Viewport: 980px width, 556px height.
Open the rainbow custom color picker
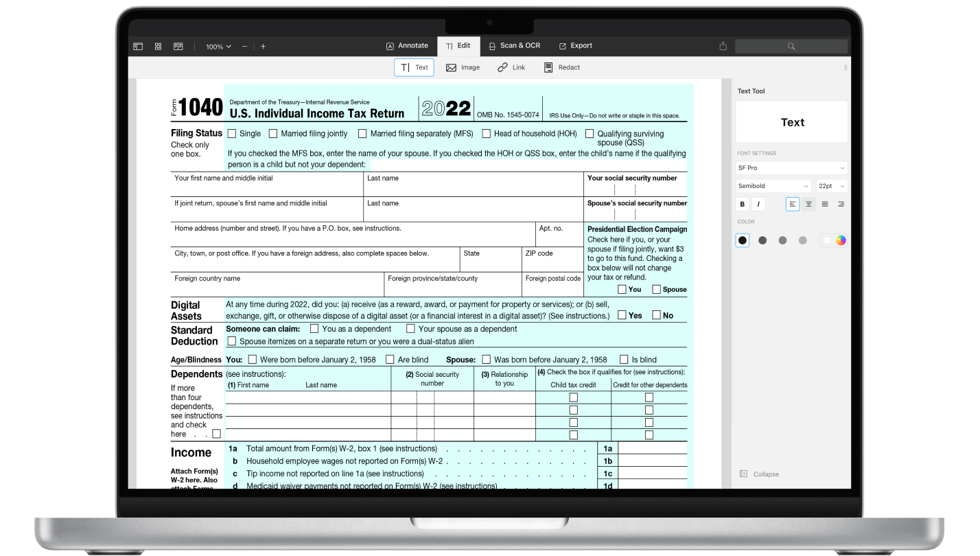841,240
